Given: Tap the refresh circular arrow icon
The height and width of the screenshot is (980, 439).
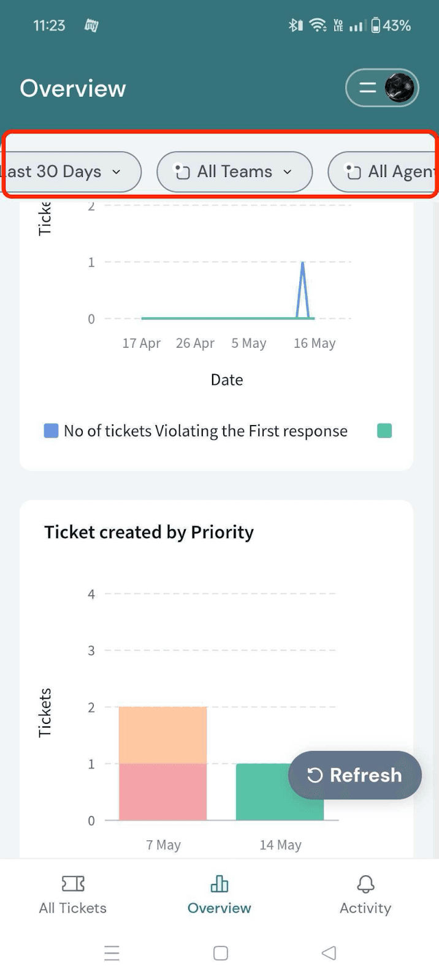Looking at the screenshot, I should tap(315, 775).
